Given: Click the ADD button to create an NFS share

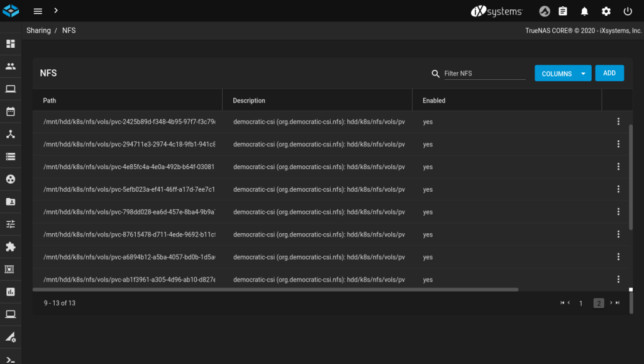Looking at the screenshot, I should pos(609,74).
